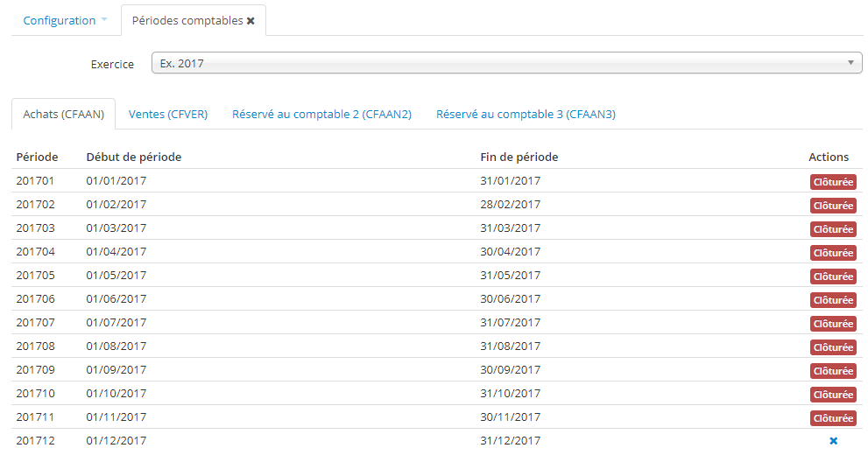Viewport: 868px width, 455px height.
Task: Select period cell 201702
Action: coord(35,205)
